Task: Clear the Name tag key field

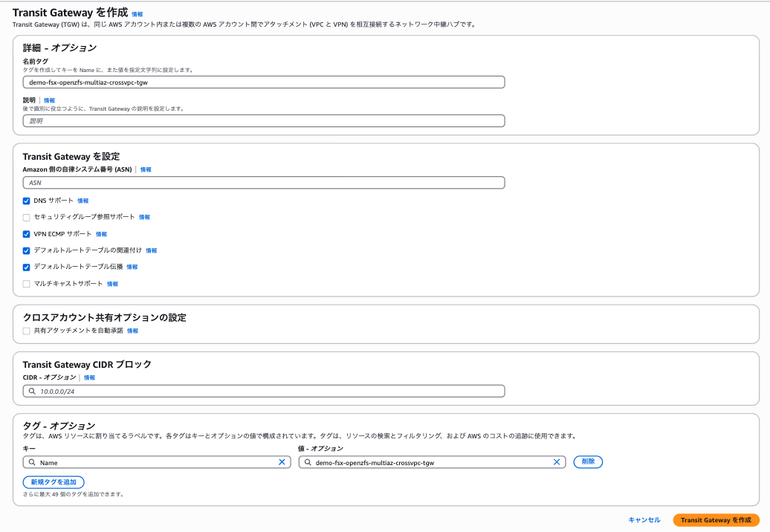Action: 282,462
